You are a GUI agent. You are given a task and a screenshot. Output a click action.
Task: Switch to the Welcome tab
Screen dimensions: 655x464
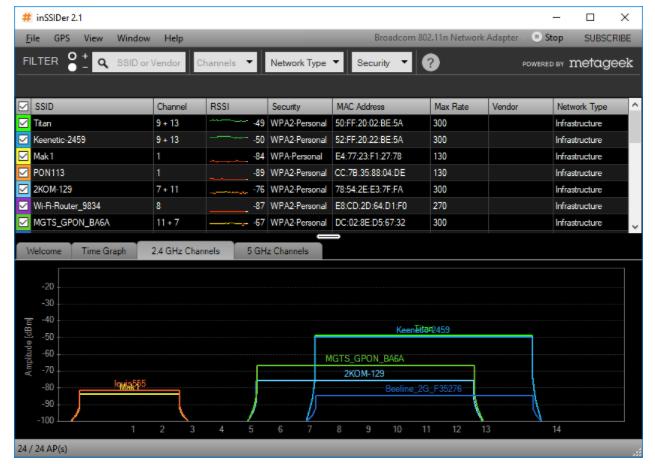43,251
